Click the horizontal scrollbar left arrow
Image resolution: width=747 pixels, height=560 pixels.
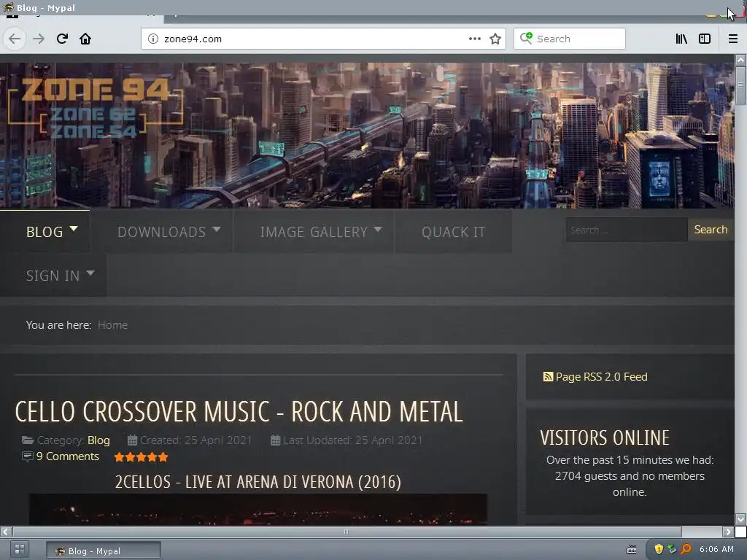click(5, 532)
